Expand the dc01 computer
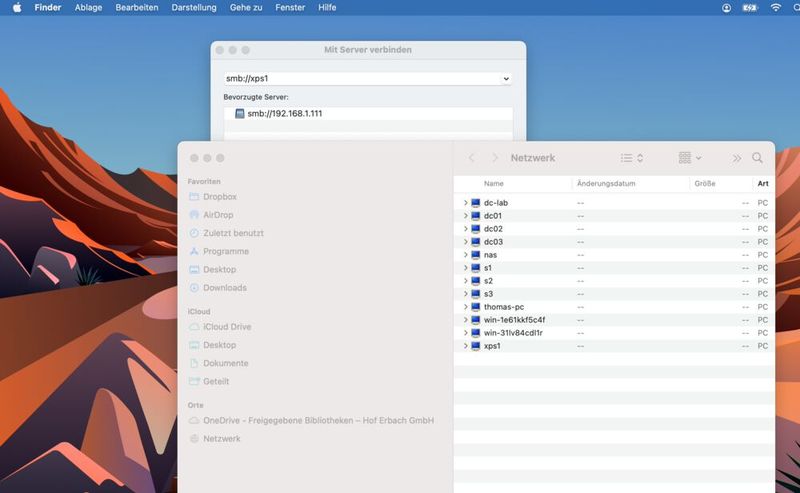The width and height of the screenshot is (800, 493). click(x=465, y=216)
